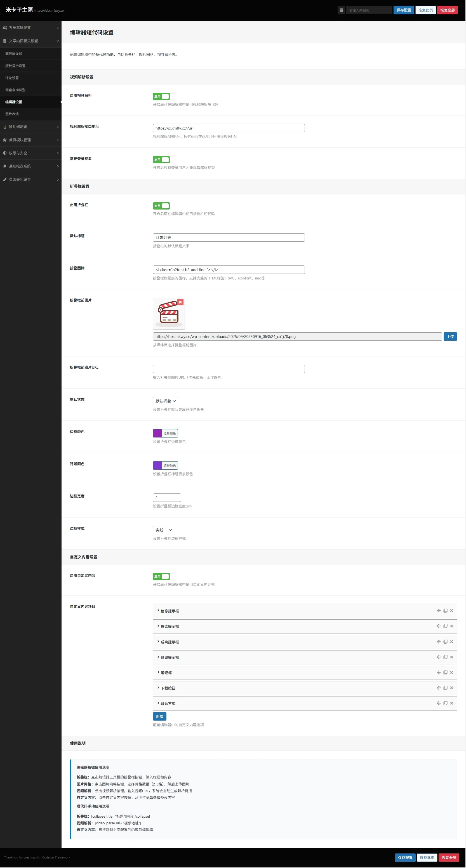The height and width of the screenshot is (868, 466).
Task: Clone the 笔记框 item
Action: (x=445, y=672)
